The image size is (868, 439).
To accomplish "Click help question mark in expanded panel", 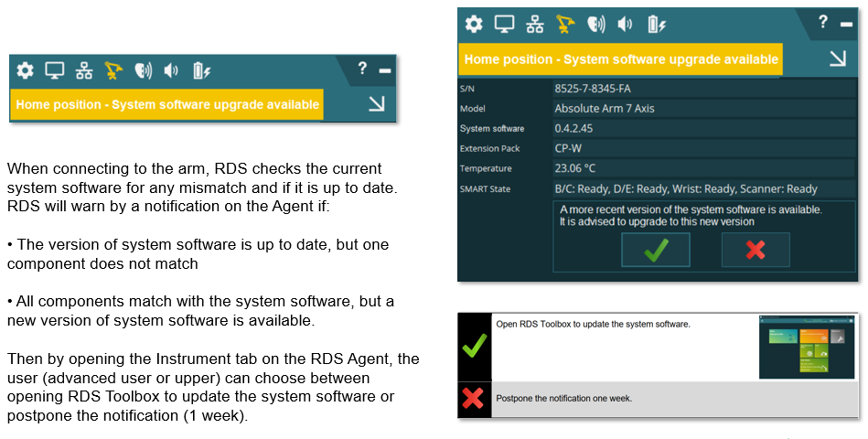I will click(823, 22).
